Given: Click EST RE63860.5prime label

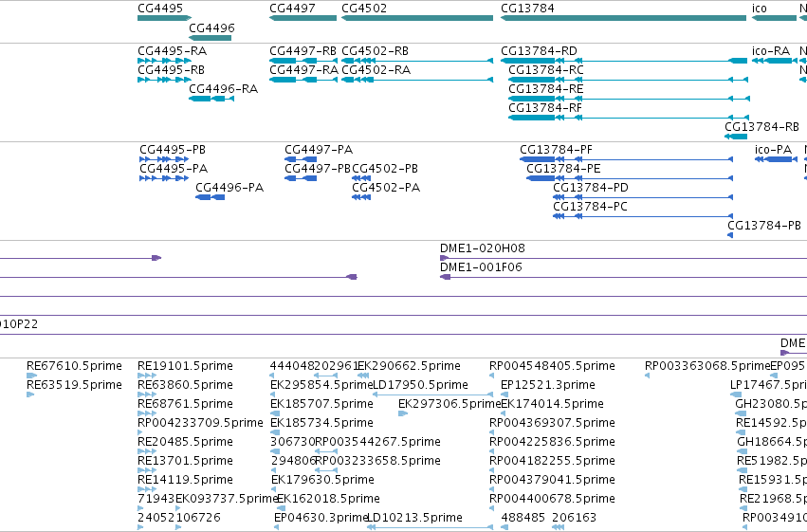Looking at the screenshot, I should point(185,385).
